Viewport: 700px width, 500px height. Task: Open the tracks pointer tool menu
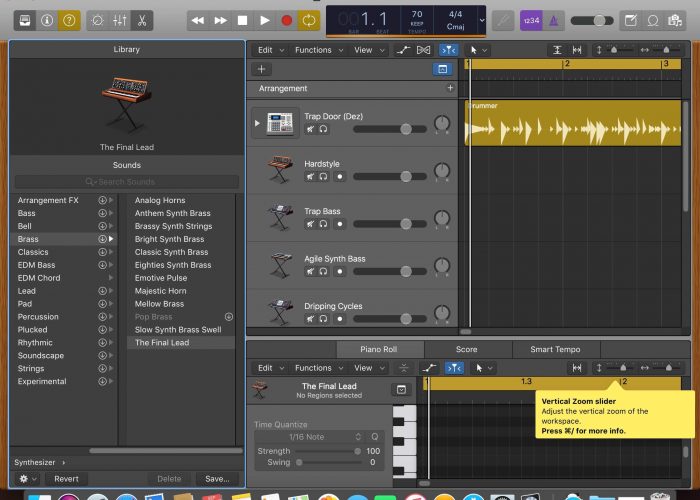(477, 50)
